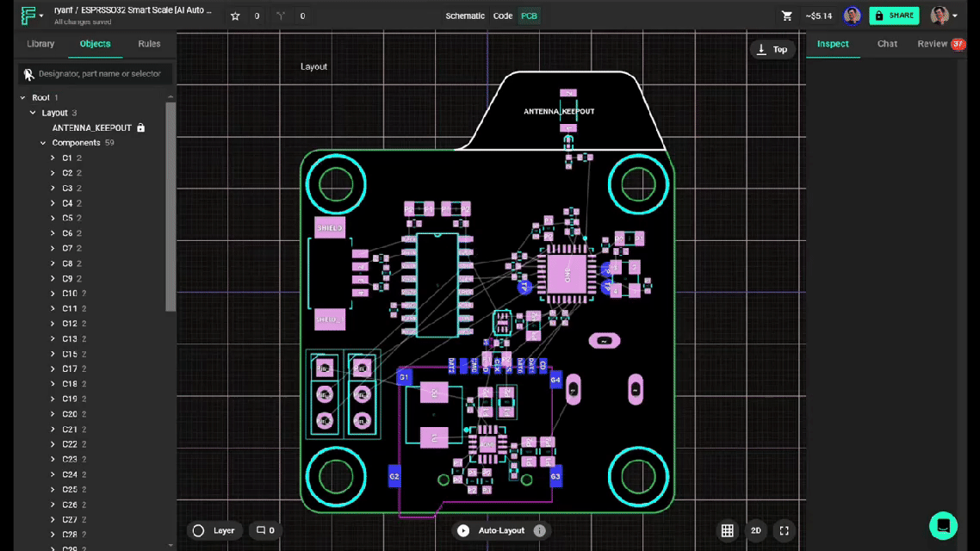Star this project
980x551 pixels.
(x=235, y=16)
